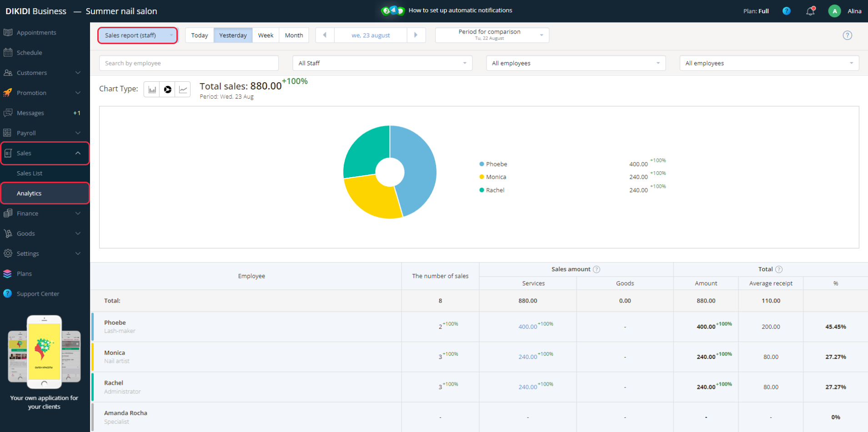Select the pie chart type

pos(168,89)
